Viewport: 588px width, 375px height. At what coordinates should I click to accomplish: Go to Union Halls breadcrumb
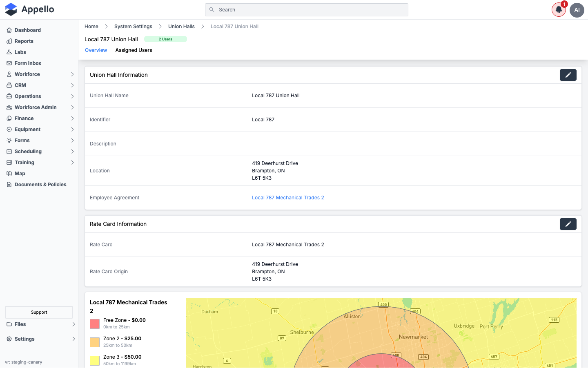point(181,27)
